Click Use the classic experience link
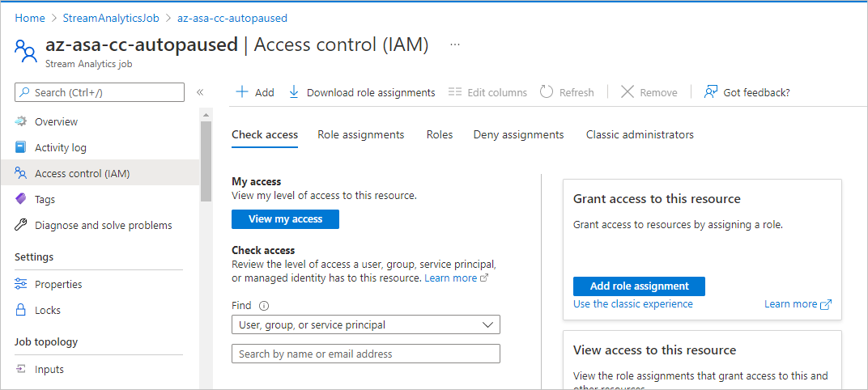 coord(632,304)
